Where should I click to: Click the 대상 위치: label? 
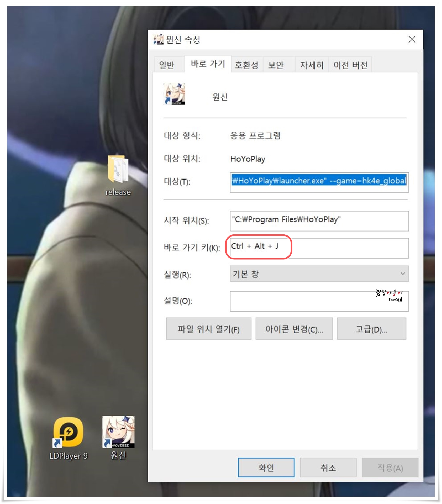tap(182, 159)
